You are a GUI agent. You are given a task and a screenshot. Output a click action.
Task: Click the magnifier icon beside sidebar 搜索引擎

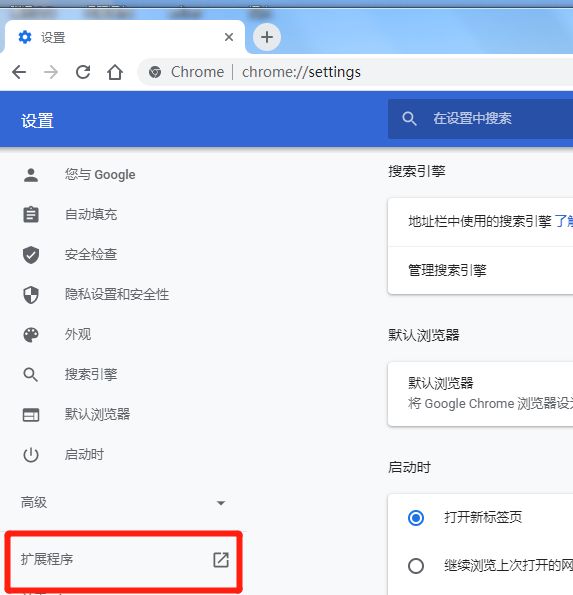[30, 375]
